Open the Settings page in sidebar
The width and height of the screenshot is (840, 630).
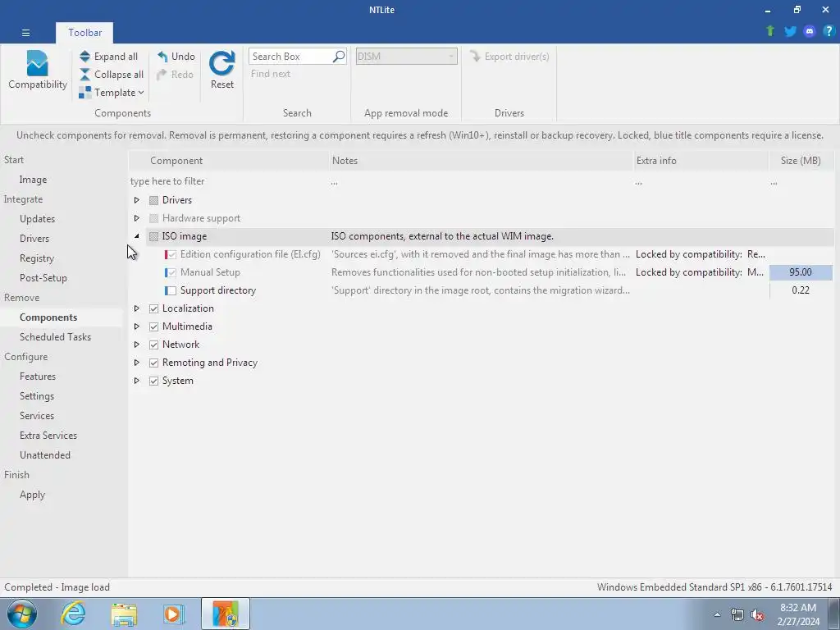click(36, 396)
